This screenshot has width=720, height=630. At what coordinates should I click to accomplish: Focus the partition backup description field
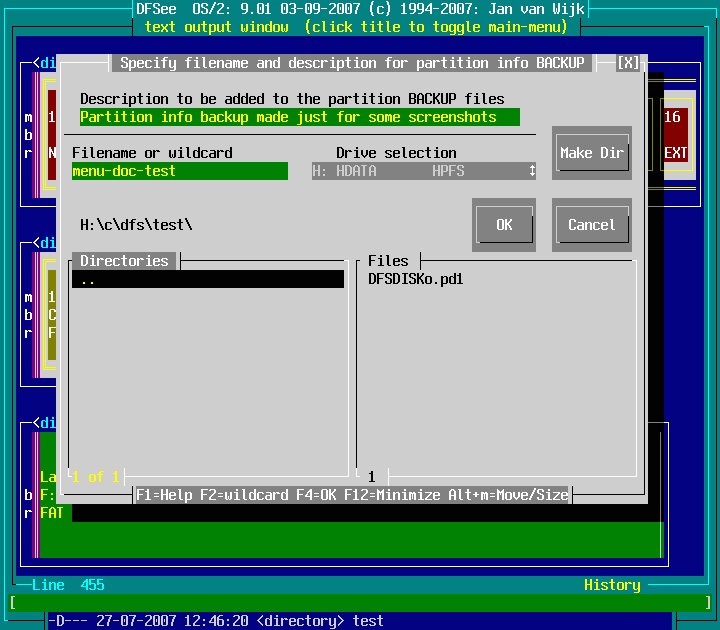pos(300,117)
